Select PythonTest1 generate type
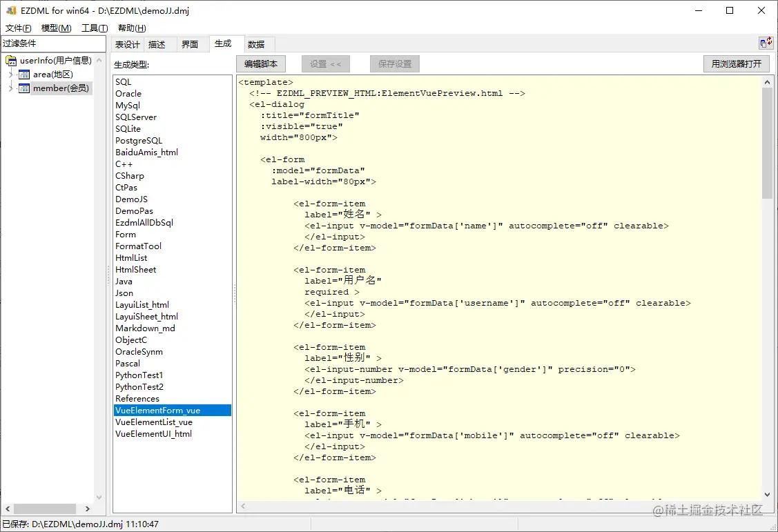This screenshot has width=778, height=532. (x=172, y=375)
